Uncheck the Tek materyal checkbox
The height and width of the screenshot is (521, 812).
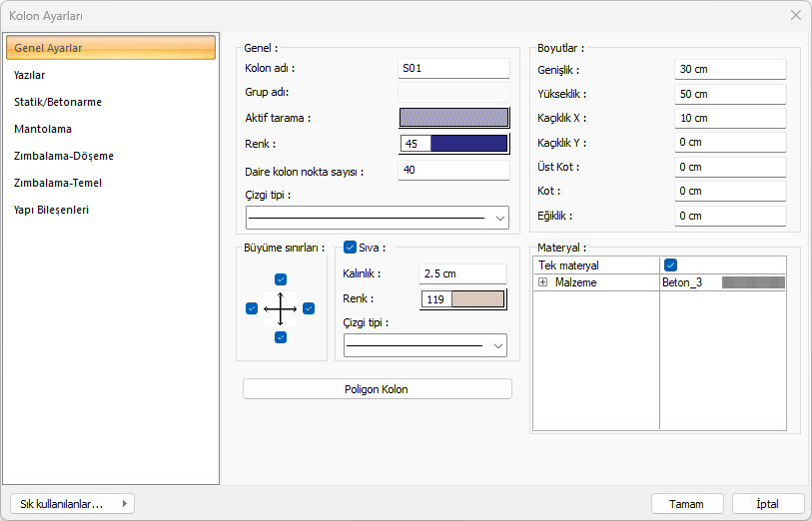coord(671,265)
